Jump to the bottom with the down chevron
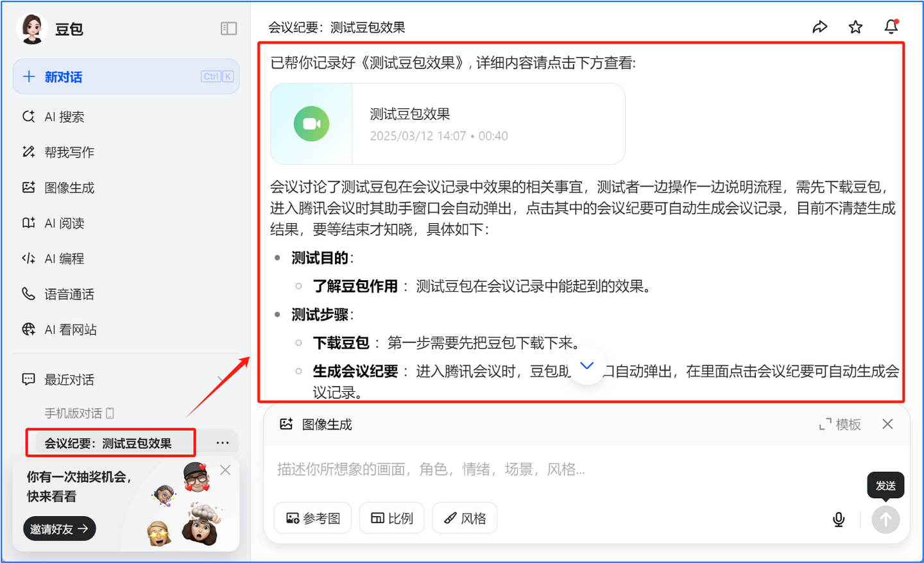This screenshot has height=563, width=924. [586, 366]
